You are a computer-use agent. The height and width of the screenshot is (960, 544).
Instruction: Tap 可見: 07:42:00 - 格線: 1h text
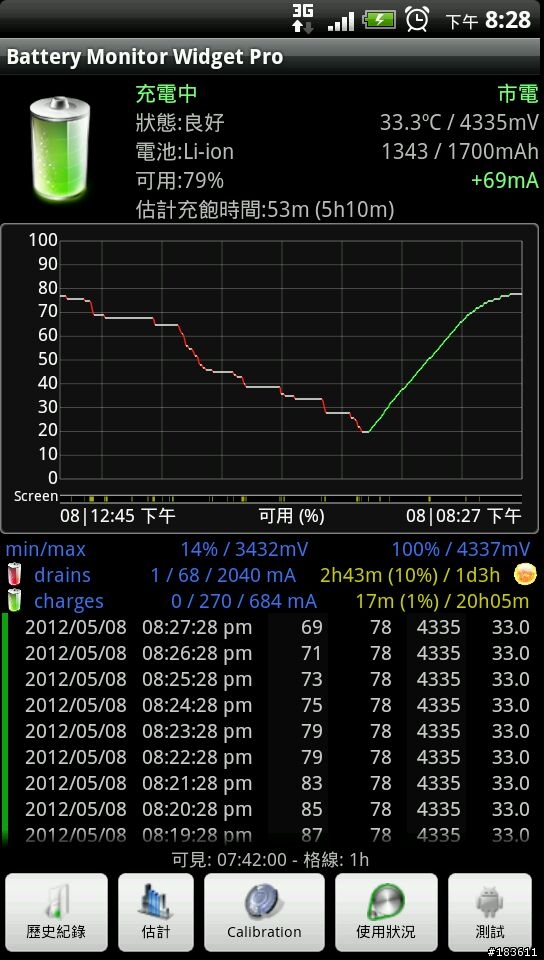pyautogui.click(x=271, y=860)
